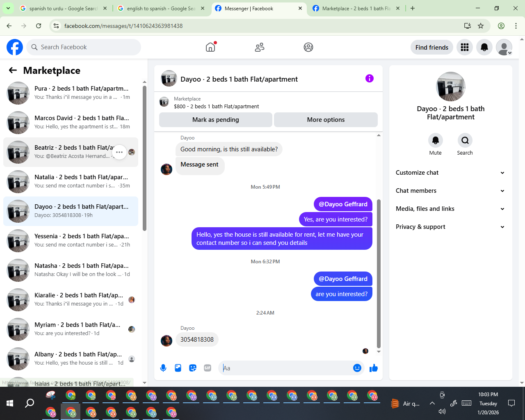525x420 pixels.
Task: Choose a GIF for the message
Action: pyautogui.click(x=208, y=368)
